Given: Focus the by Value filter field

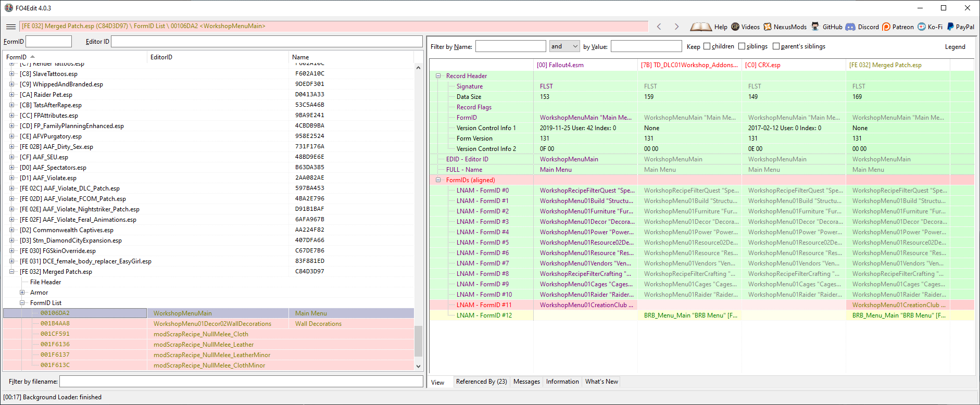Looking at the screenshot, I should click(x=646, y=46).
